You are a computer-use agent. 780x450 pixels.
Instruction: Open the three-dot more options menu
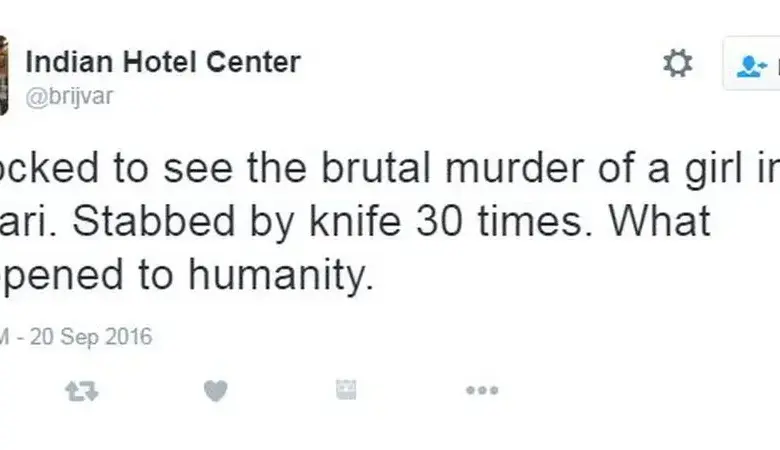(482, 391)
